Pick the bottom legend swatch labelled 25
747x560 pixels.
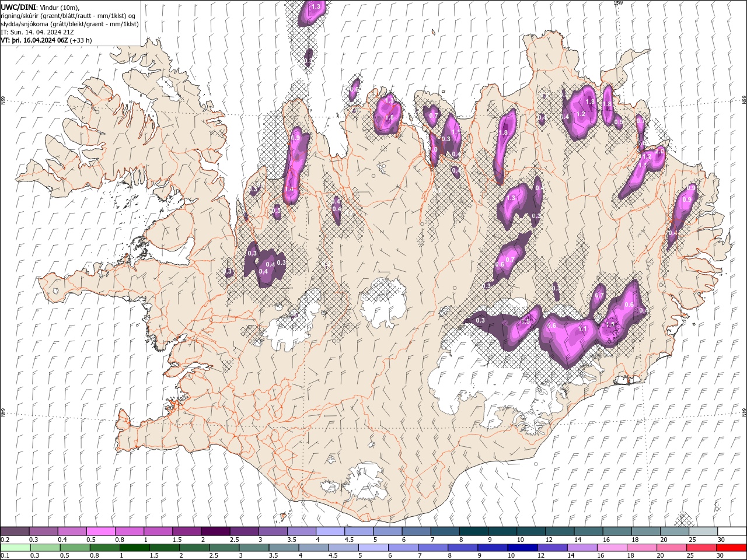point(700,548)
